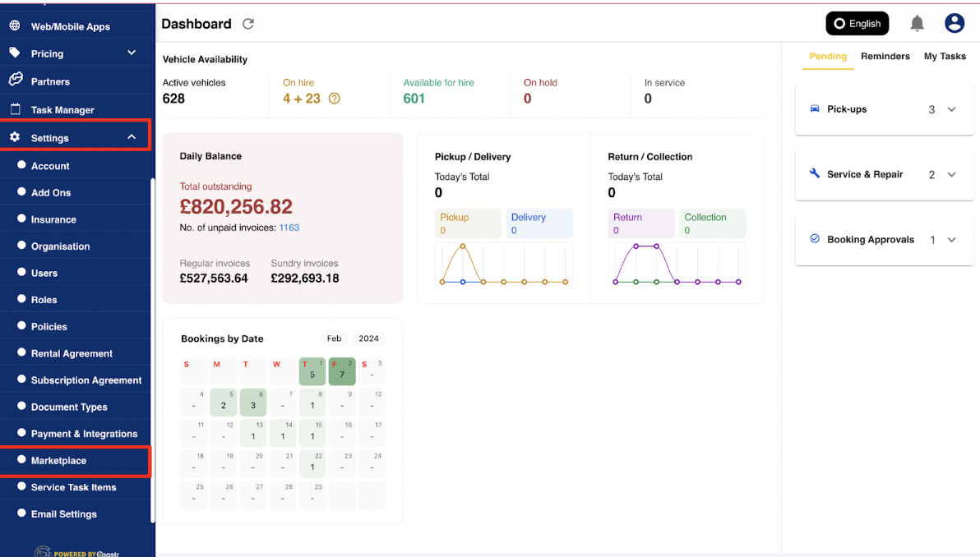Click the English language selector button
Image resolution: width=980 pixels, height=557 pixels.
click(x=857, y=23)
